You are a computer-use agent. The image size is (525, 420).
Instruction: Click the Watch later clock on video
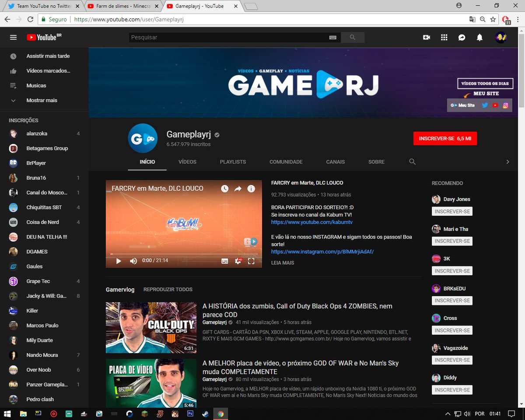point(224,189)
